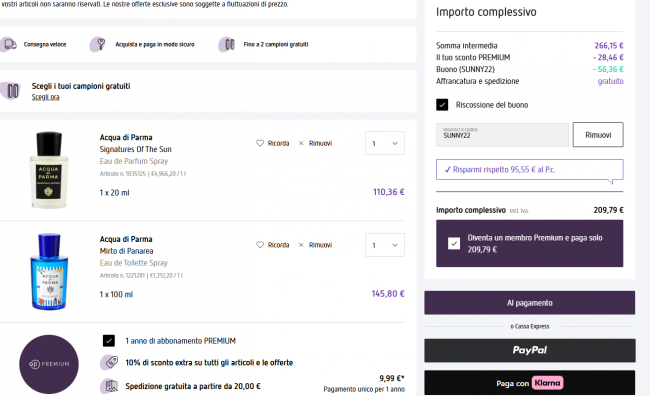Open quantity dropdown for Signatures Of The Sun
The height and width of the screenshot is (396, 650).
385,143
